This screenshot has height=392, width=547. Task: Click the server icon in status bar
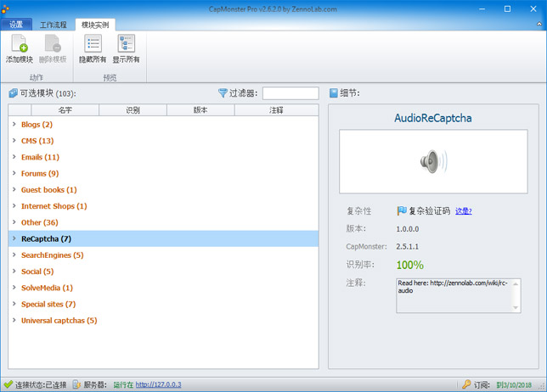[x=76, y=384]
